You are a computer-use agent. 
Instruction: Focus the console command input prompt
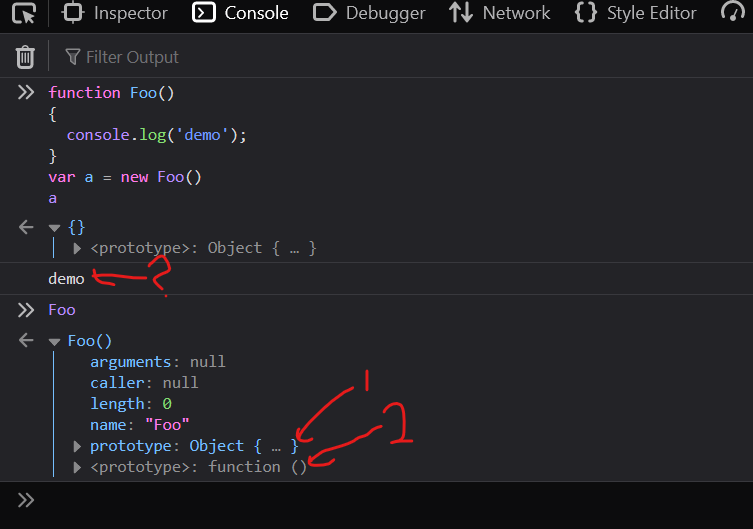click(x=376, y=500)
